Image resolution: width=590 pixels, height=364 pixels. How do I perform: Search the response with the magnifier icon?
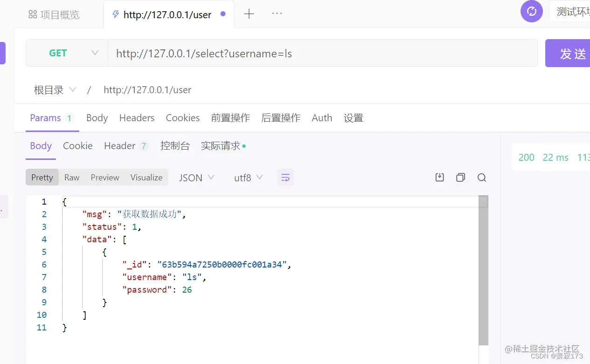[482, 178]
